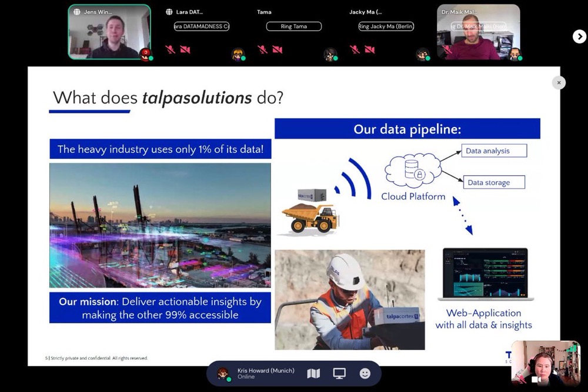Click Tama's camera-off icon
The width and height of the screenshot is (588, 392).
[x=277, y=49]
